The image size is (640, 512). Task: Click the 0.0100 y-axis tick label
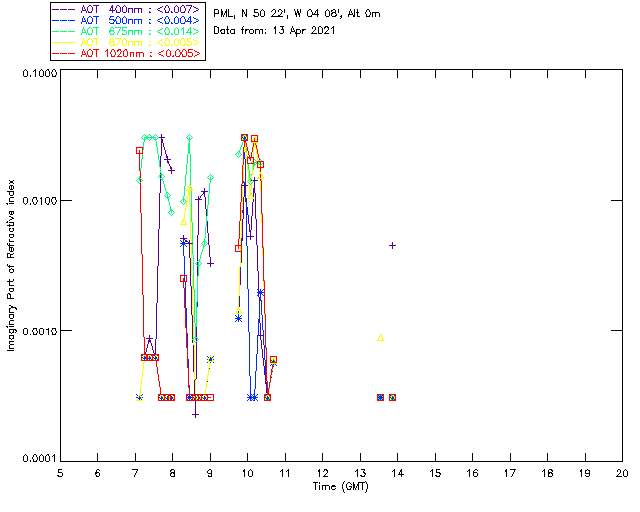point(38,201)
